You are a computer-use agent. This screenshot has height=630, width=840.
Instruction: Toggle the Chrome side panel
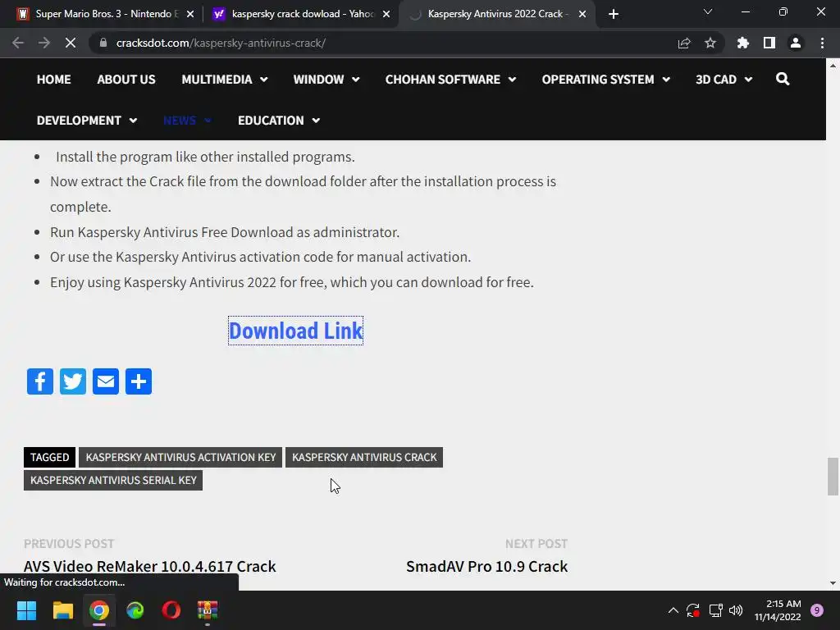point(769,43)
